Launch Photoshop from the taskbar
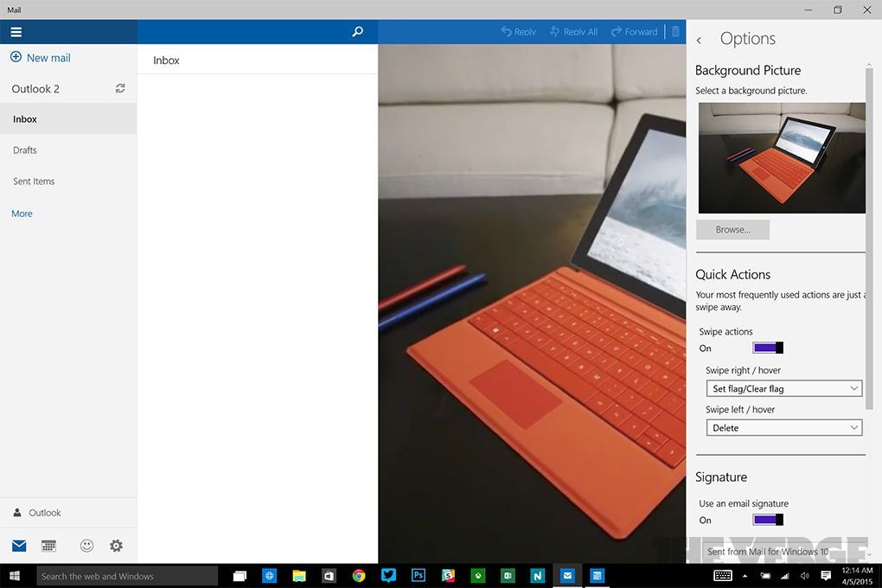 coord(419,575)
